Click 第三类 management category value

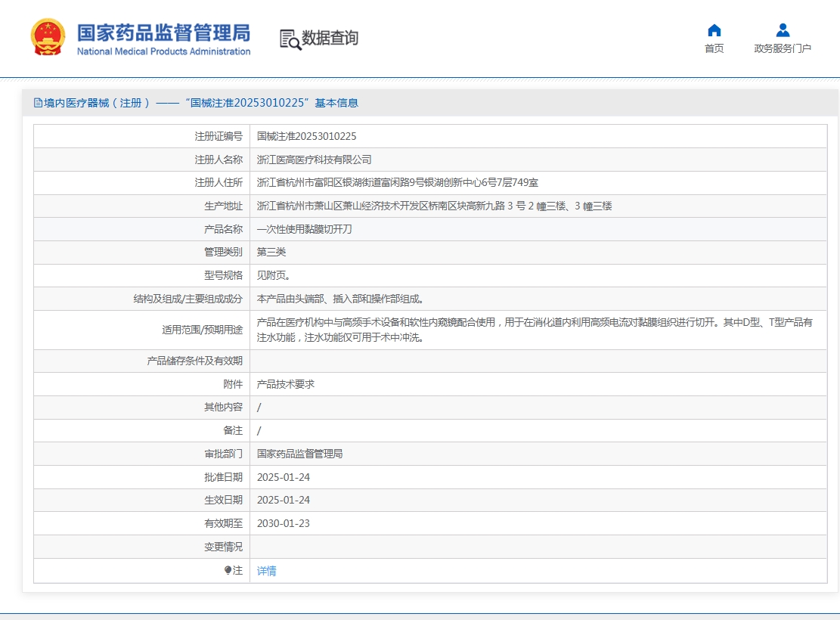[271, 252]
